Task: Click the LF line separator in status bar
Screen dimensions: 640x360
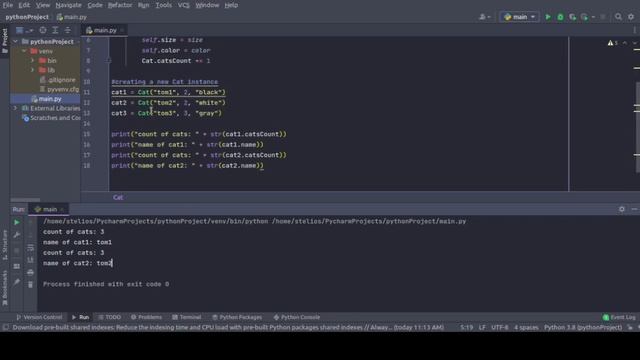Action: point(482,327)
